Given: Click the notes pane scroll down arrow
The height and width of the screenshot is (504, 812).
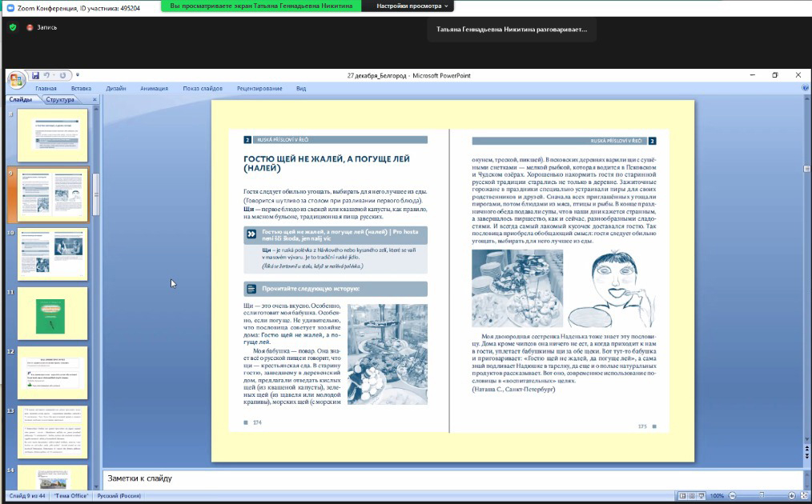Looking at the screenshot, I should tap(806, 485).
